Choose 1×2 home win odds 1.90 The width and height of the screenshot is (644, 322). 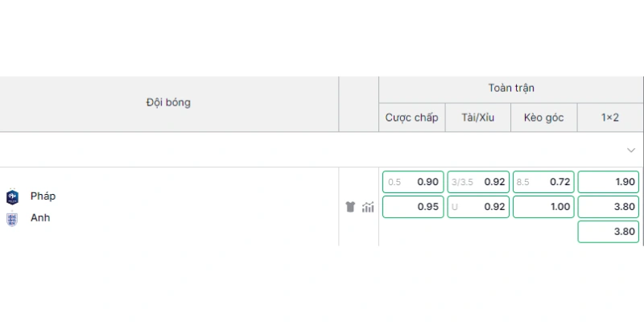pyautogui.click(x=609, y=182)
